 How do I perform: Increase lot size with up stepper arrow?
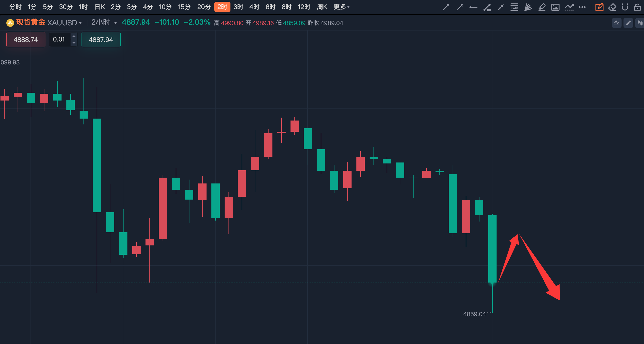[74, 36]
